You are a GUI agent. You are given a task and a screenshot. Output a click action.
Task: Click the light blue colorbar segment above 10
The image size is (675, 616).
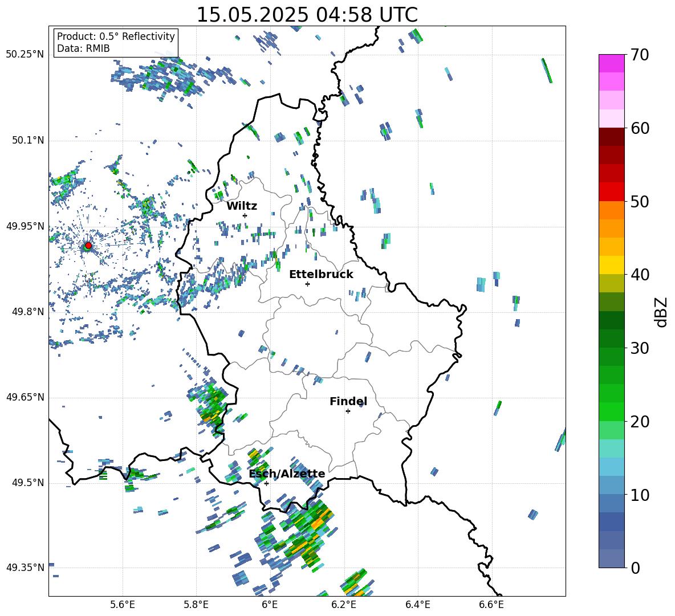click(x=612, y=486)
